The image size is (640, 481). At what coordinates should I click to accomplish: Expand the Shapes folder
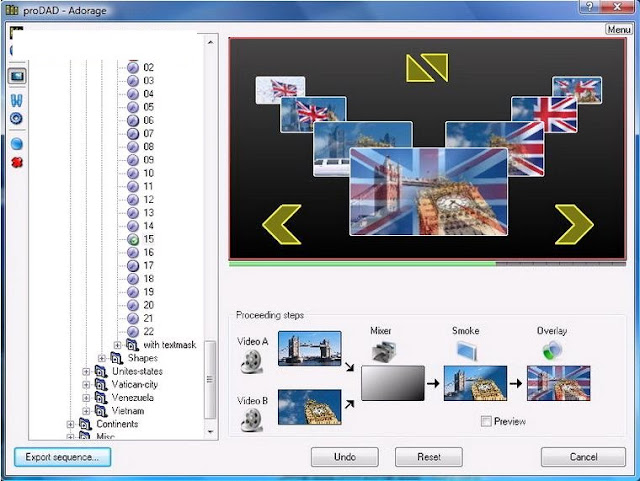(102, 359)
